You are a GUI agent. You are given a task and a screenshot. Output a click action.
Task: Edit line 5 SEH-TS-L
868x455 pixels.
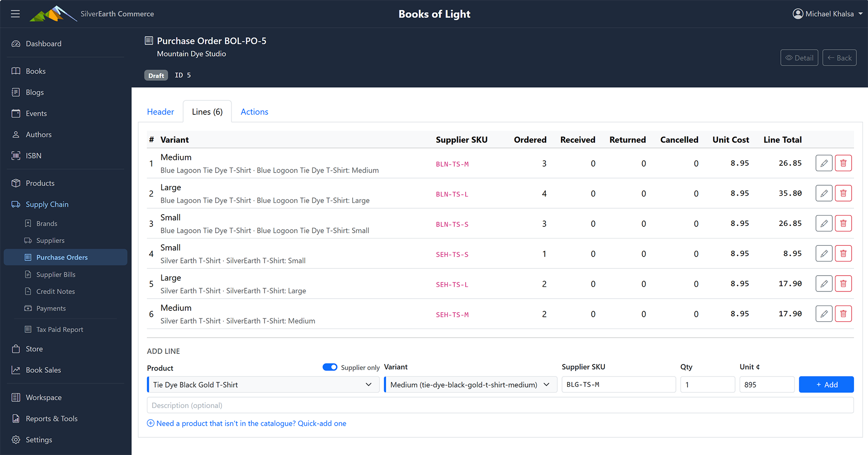pos(824,284)
